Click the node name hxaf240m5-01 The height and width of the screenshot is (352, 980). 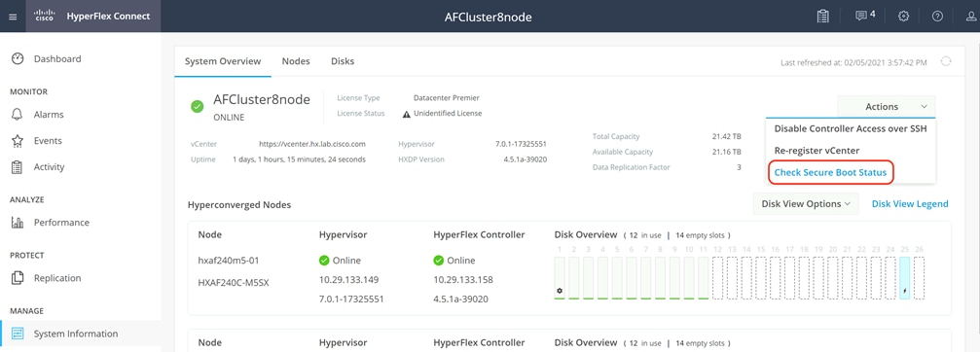click(228, 261)
